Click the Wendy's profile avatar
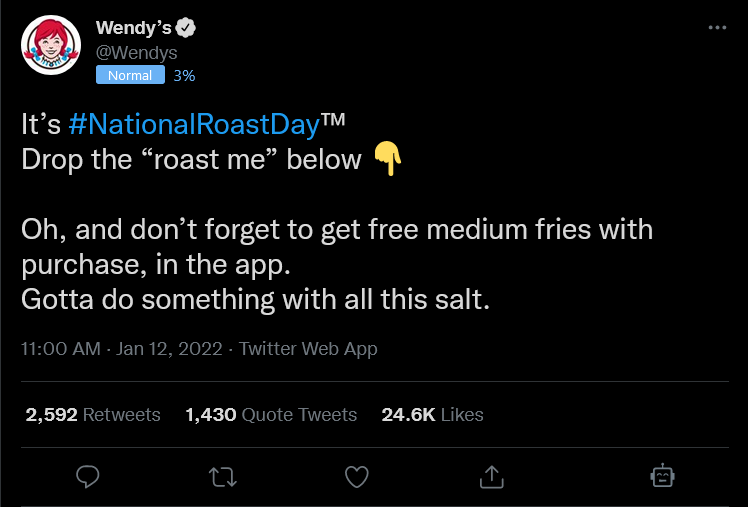748x507 pixels. [x=50, y=45]
